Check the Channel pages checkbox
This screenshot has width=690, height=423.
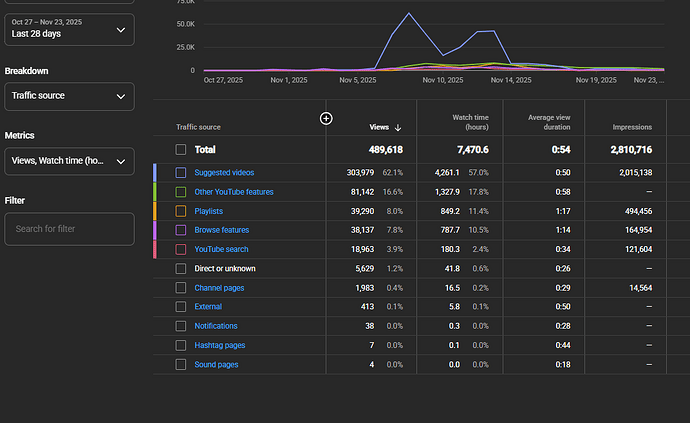pyautogui.click(x=181, y=288)
